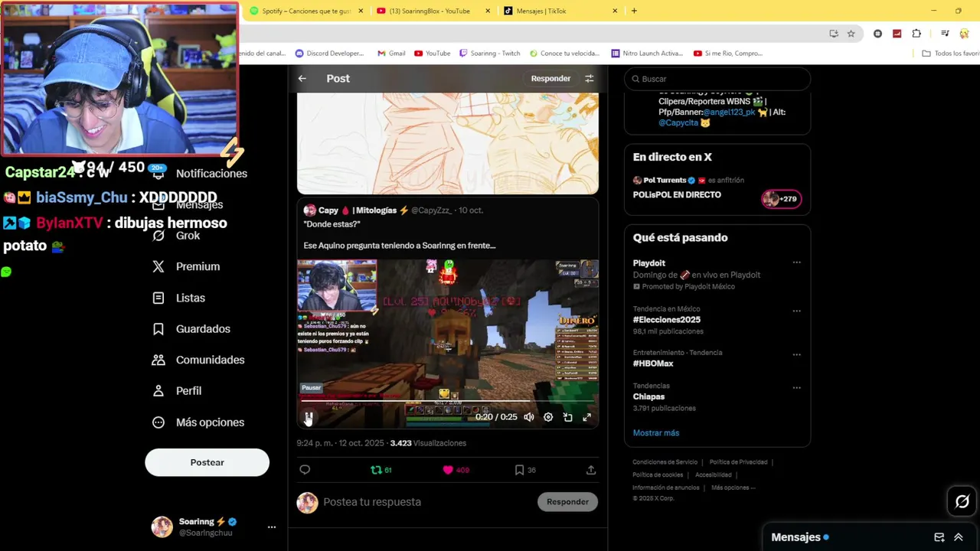
Task: Click Mostrar más under trends
Action: pyautogui.click(x=656, y=433)
